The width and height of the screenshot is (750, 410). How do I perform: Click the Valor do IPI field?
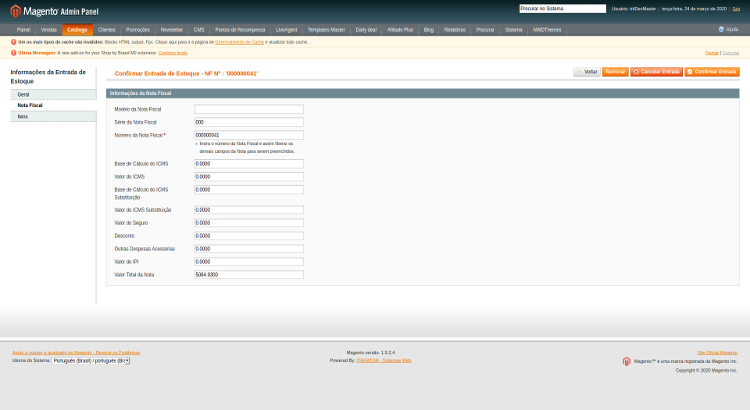coord(249,261)
